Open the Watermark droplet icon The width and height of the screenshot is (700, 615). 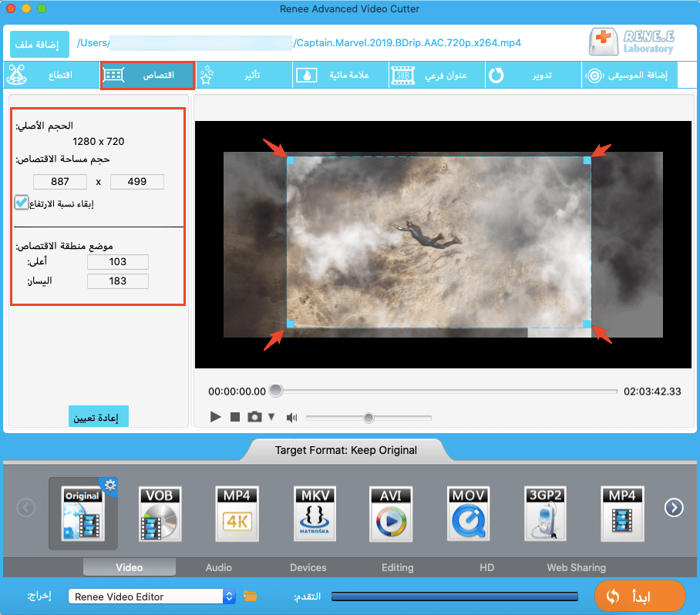click(x=307, y=75)
